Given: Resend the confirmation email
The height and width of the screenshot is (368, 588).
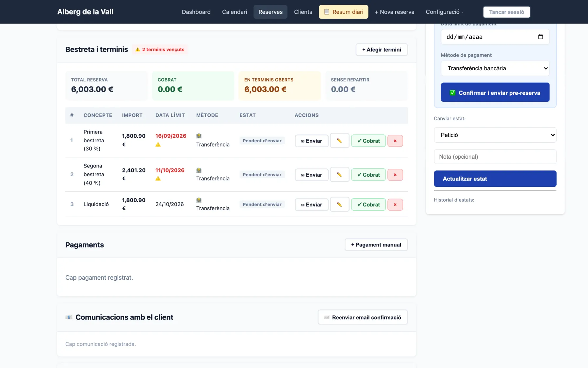Looking at the screenshot, I should tap(363, 317).
